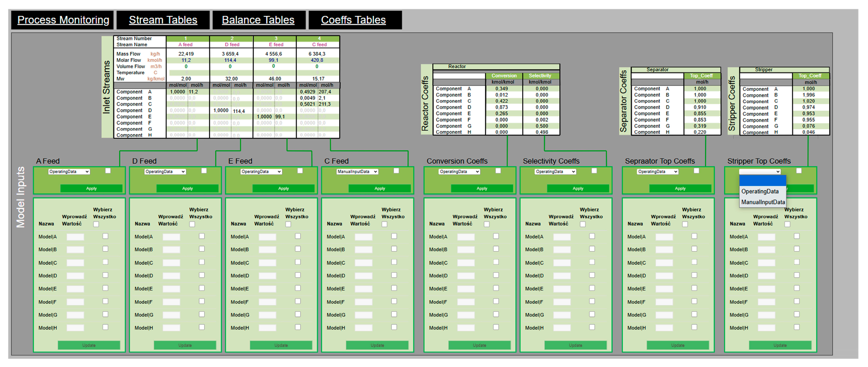Switch to the Stream Tables tab
Viewport: 868px width, 367px height.
click(163, 20)
